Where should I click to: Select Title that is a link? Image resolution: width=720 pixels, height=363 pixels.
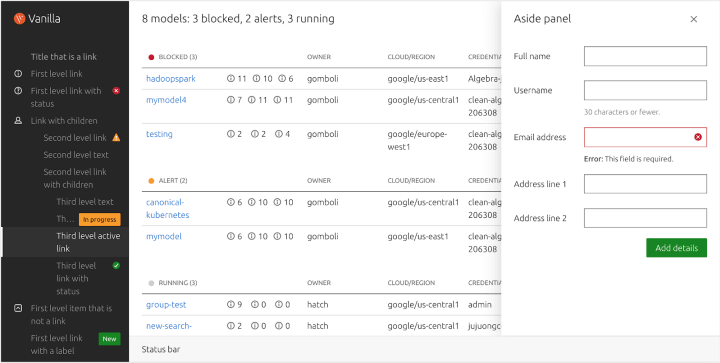(64, 57)
